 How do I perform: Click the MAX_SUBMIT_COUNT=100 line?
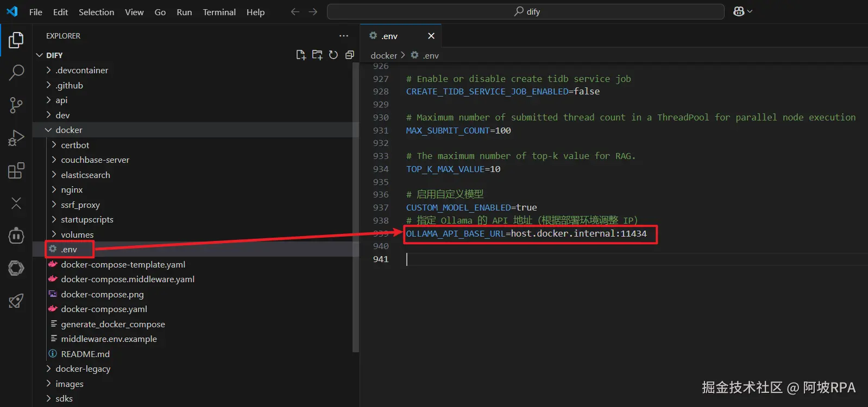(458, 130)
